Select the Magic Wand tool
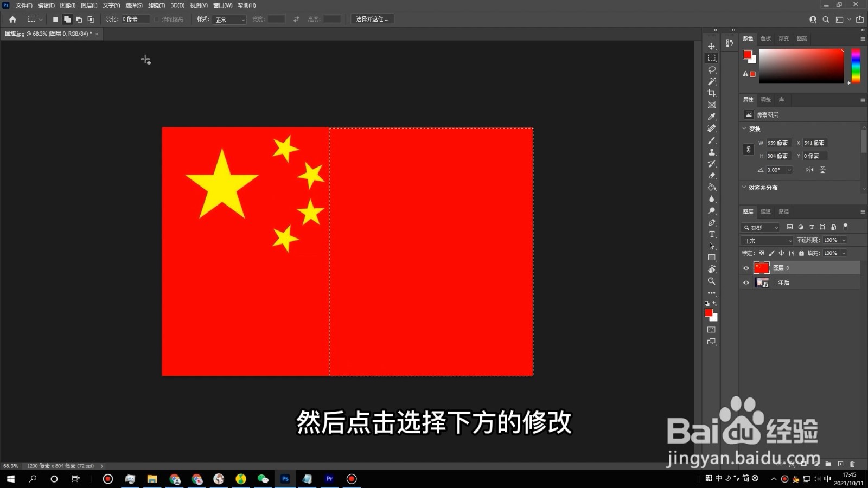Viewport: 868px width, 488px height. (711, 81)
